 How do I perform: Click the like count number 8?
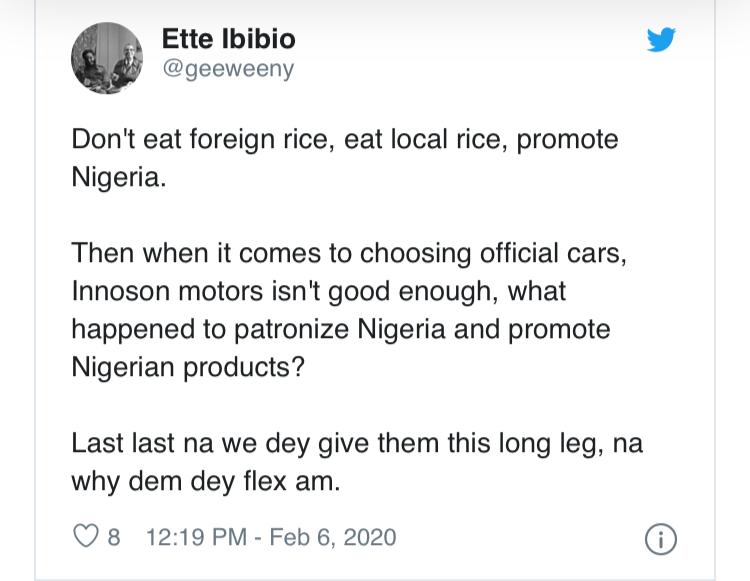(113, 537)
